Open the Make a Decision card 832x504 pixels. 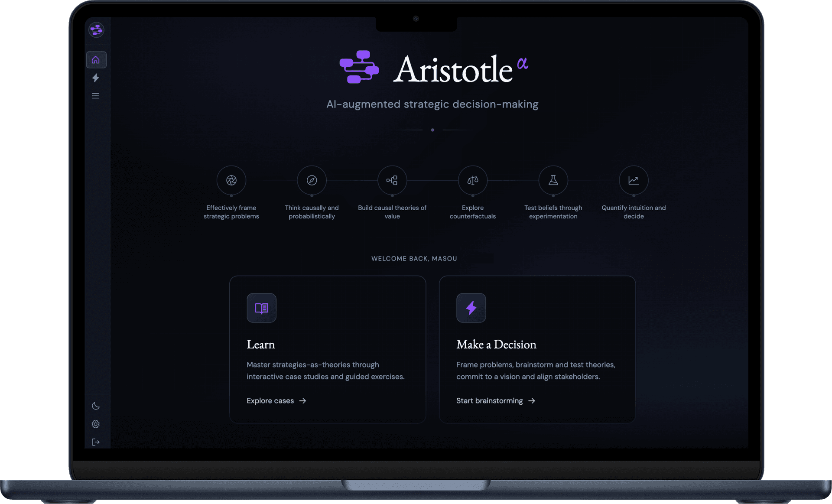tap(537, 349)
